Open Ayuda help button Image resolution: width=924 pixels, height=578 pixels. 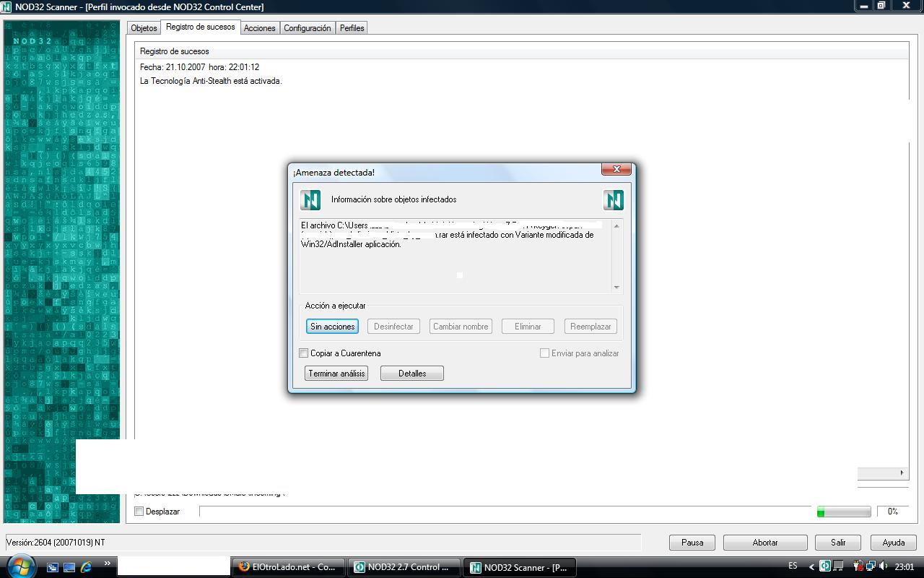click(x=894, y=543)
